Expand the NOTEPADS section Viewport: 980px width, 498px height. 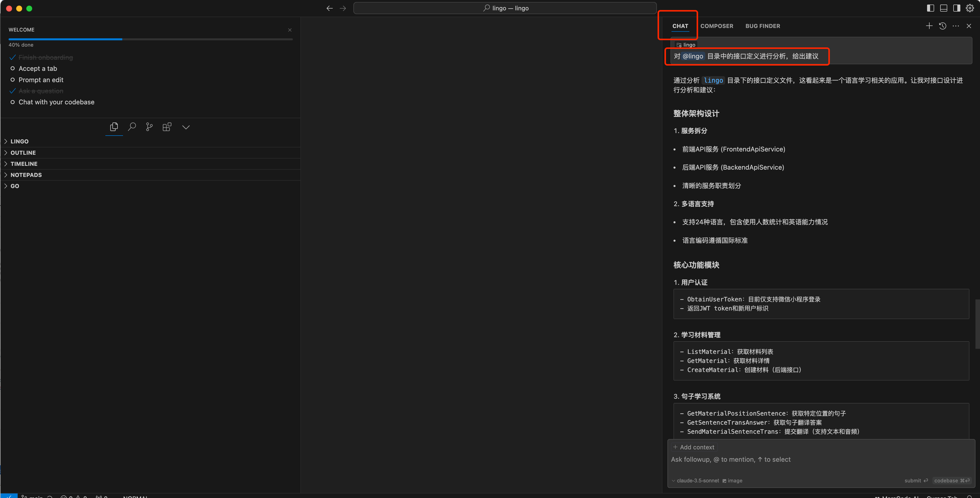pyautogui.click(x=150, y=175)
